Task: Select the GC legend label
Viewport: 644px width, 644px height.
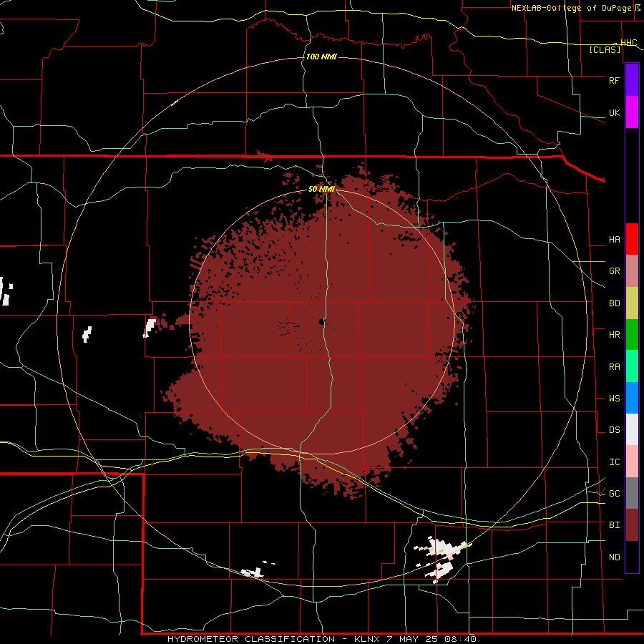Action: [x=614, y=494]
